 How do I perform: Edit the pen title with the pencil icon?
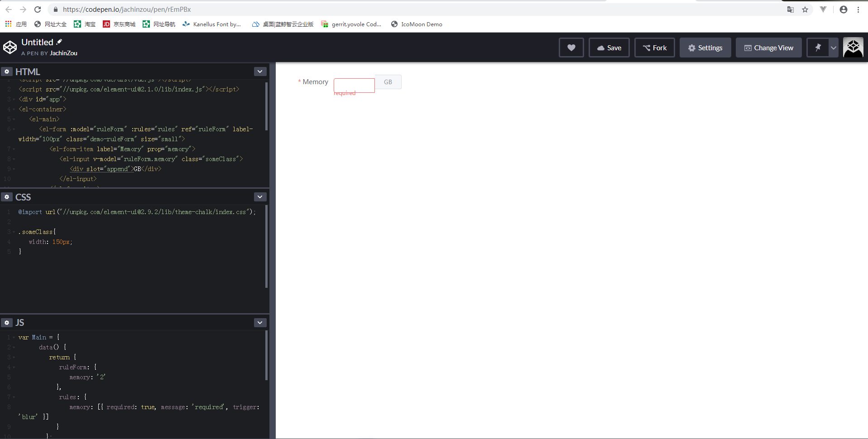59,42
